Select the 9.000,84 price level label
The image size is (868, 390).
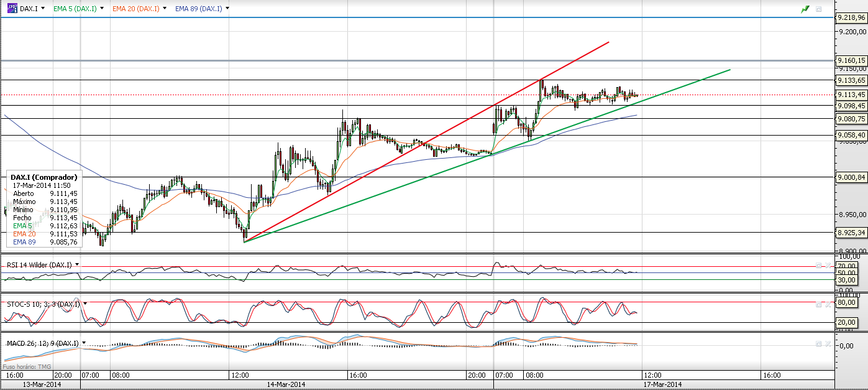tap(852, 177)
